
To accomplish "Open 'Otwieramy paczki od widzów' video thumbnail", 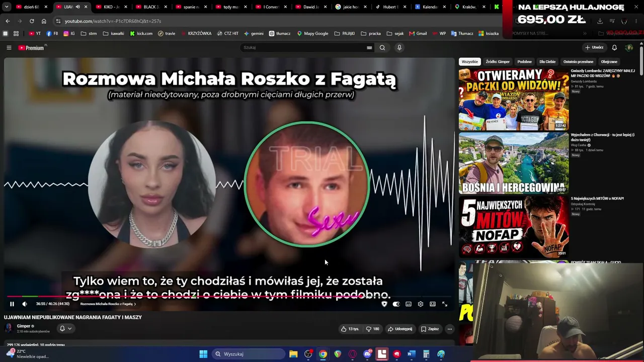I will click(514, 99).
